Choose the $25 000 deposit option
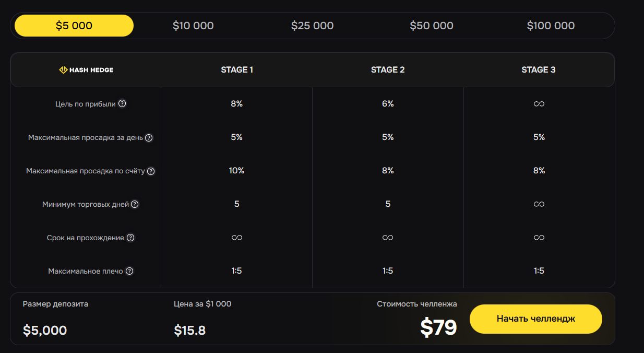The height and width of the screenshot is (353, 644). pyautogui.click(x=312, y=26)
